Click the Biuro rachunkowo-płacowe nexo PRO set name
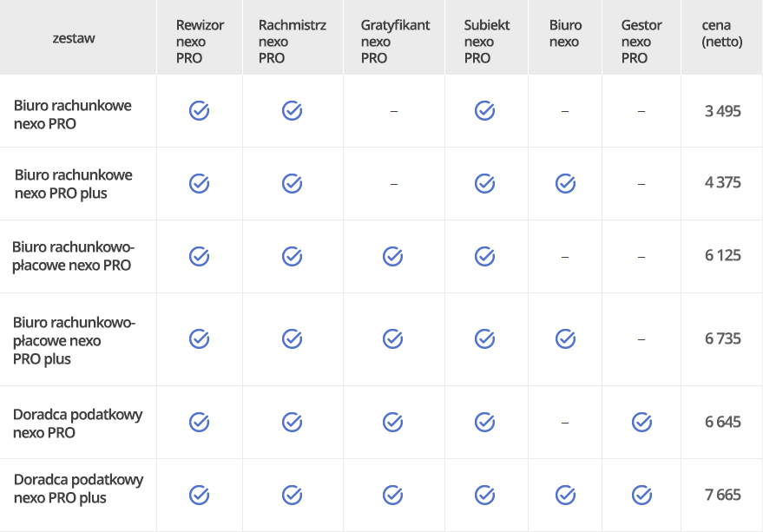Viewport: 763px width, 532px height. point(73,257)
